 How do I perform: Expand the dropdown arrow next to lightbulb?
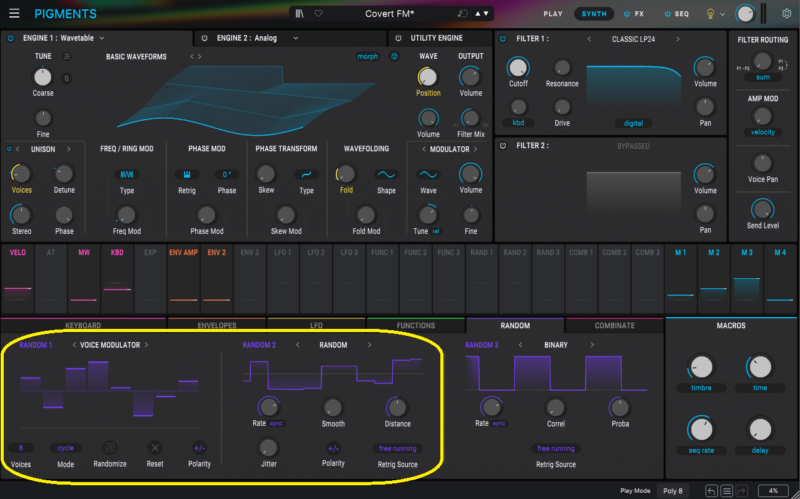click(x=722, y=14)
